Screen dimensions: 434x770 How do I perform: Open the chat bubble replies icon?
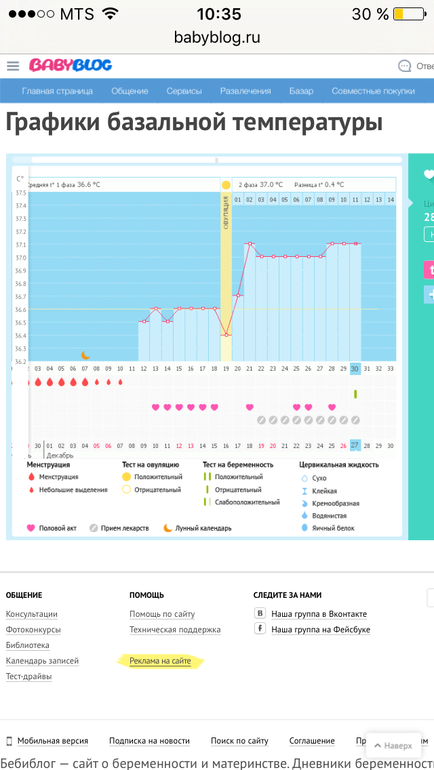click(x=405, y=66)
